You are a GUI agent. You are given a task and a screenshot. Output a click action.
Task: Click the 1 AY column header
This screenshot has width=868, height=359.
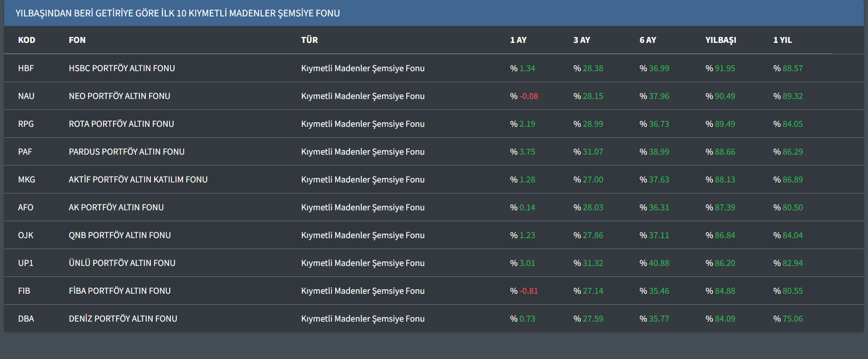[518, 40]
